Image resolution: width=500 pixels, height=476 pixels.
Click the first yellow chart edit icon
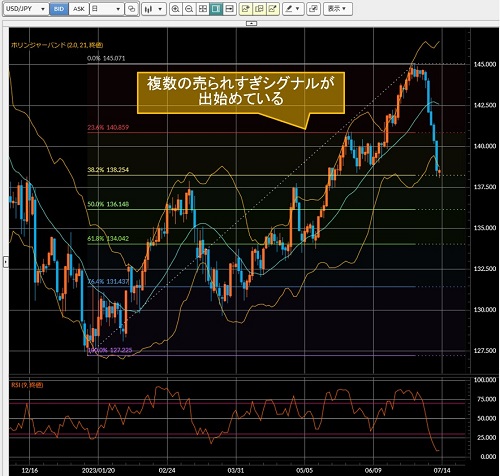pyautogui.click(x=246, y=9)
